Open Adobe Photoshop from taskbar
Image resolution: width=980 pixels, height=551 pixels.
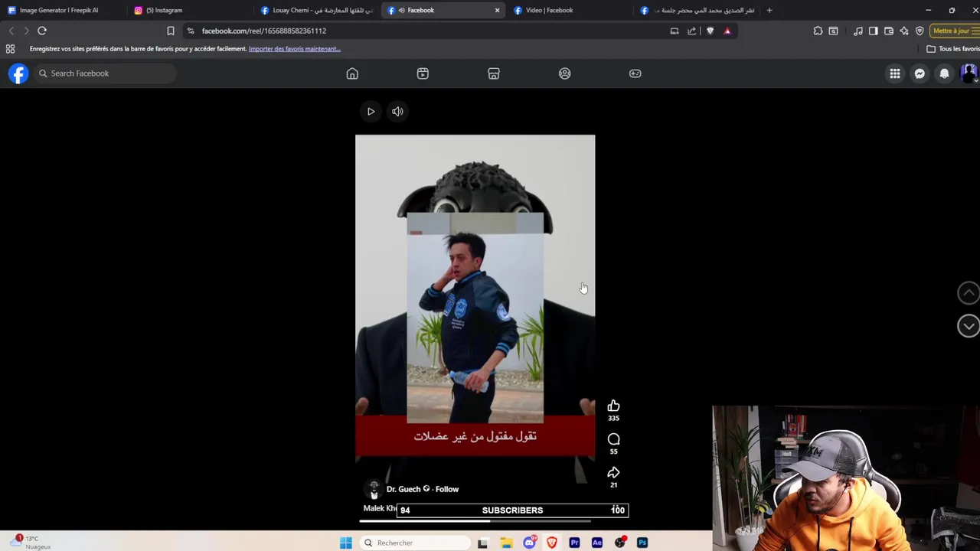click(642, 543)
